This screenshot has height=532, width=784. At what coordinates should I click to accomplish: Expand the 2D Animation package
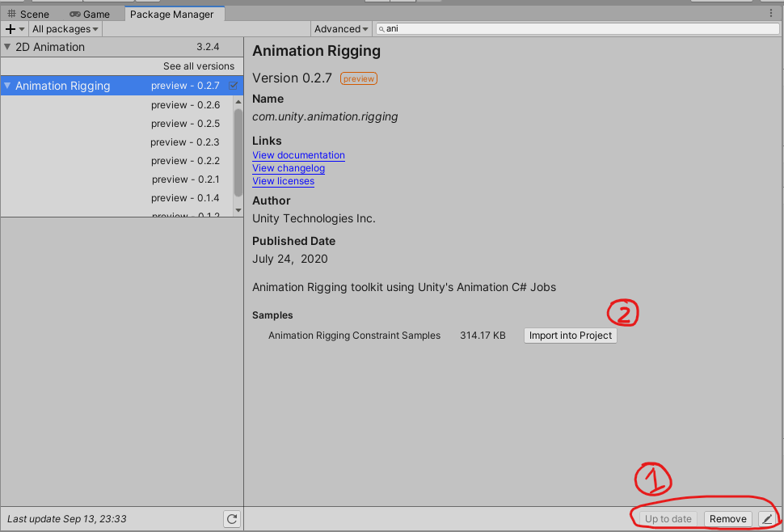(7, 47)
